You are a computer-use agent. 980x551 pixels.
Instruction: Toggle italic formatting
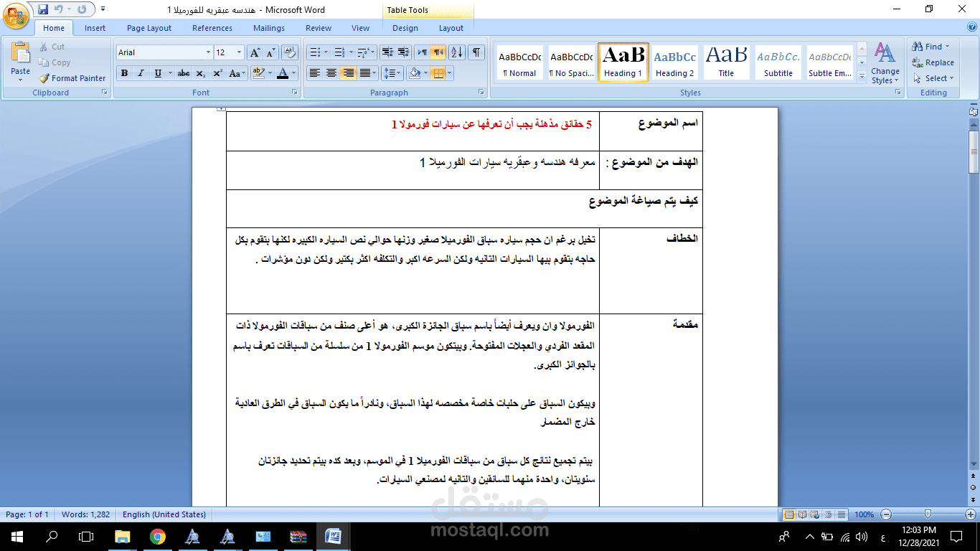coord(141,73)
